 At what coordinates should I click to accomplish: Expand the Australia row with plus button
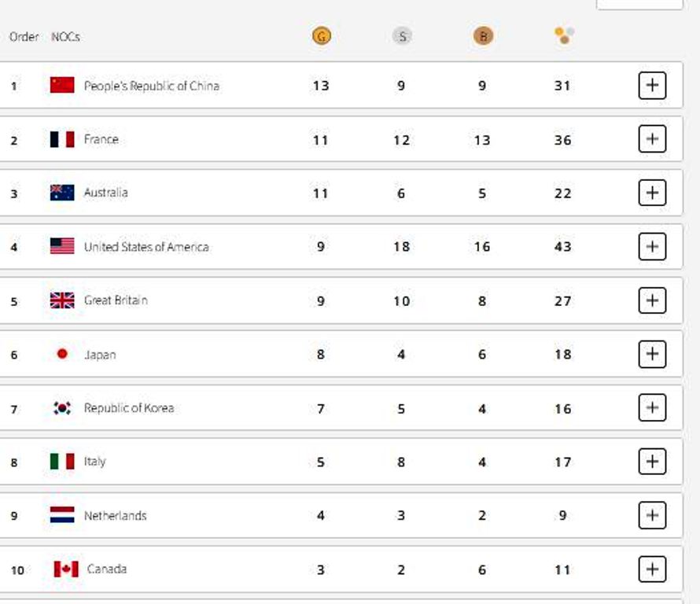(x=652, y=193)
